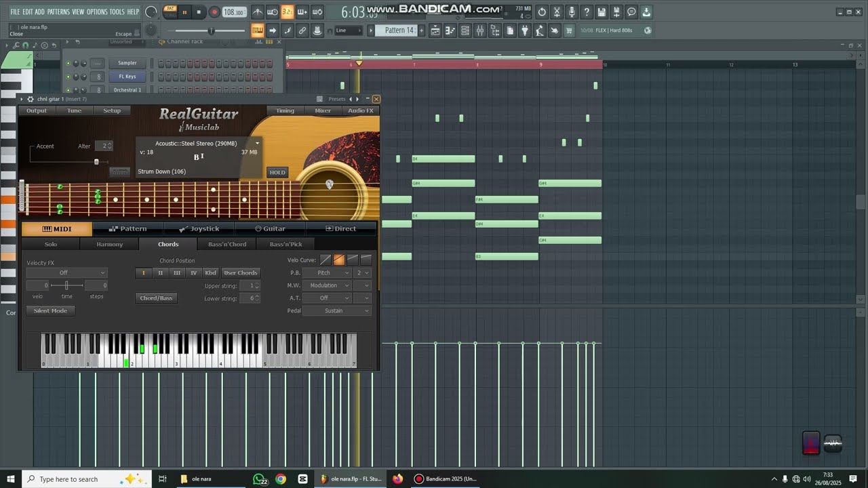Adjust the main pitch slider

click(x=211, y=31)
